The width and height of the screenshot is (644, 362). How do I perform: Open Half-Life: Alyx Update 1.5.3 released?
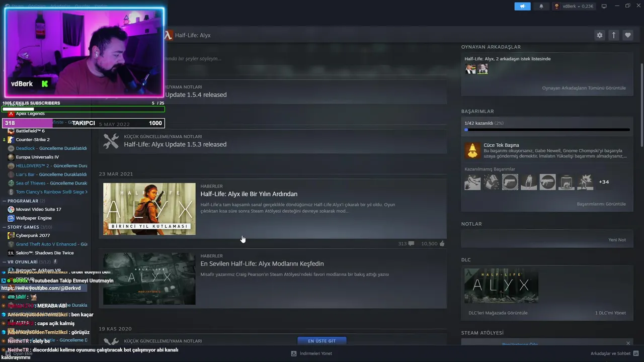(x=175, y=144)
